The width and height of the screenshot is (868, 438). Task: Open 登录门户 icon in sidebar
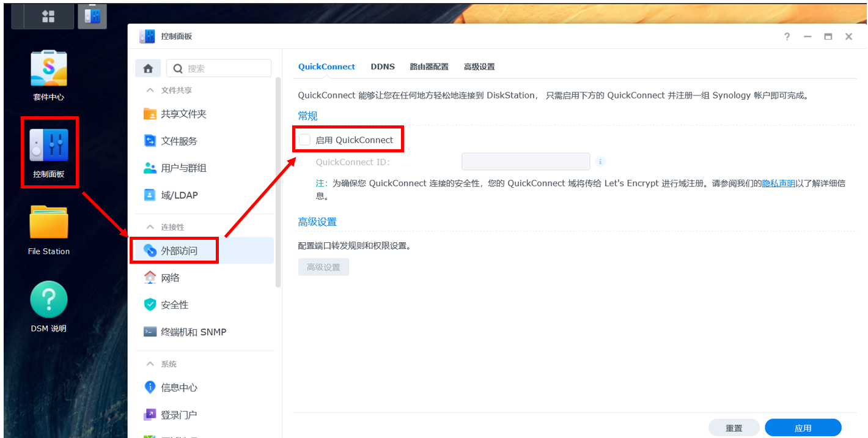point(150,415)
